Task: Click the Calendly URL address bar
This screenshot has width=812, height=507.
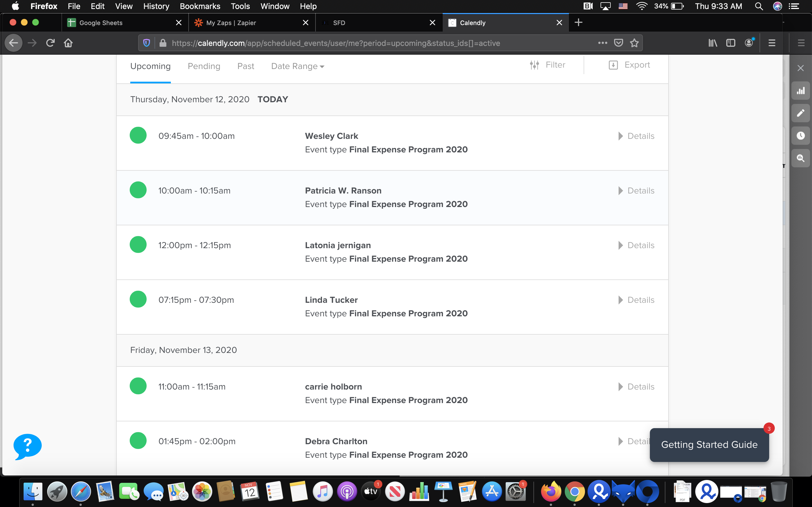Action: 336,43
